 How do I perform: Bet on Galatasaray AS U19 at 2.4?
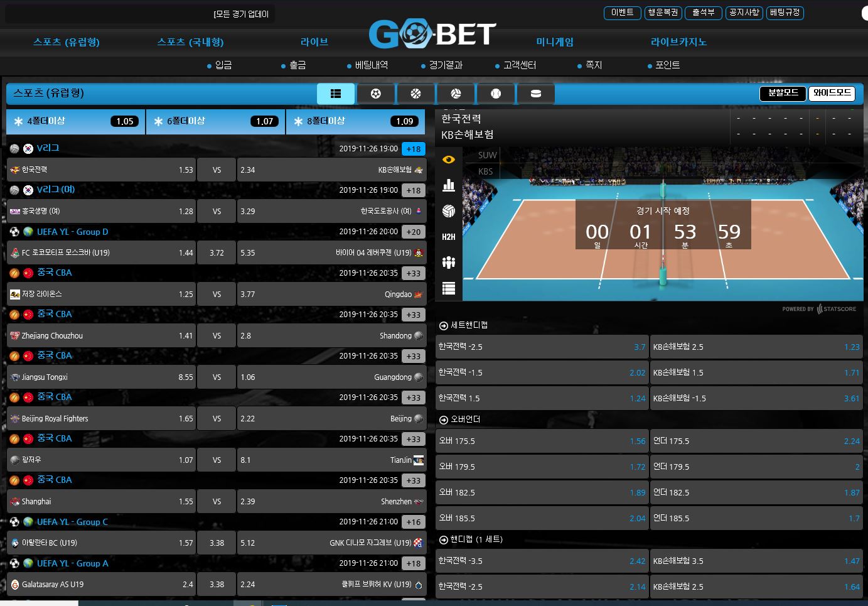101,584
